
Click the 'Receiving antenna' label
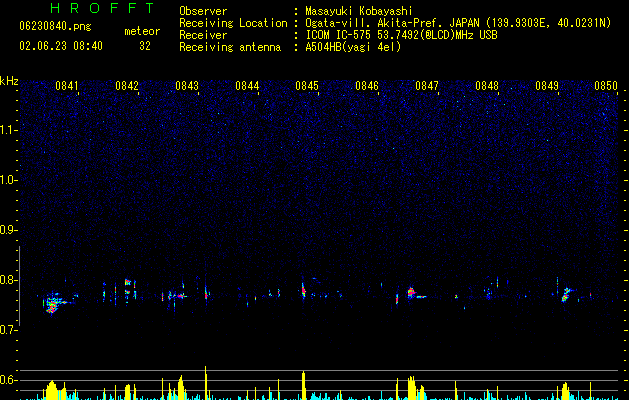pyautogui.click(x=230, y=47)
